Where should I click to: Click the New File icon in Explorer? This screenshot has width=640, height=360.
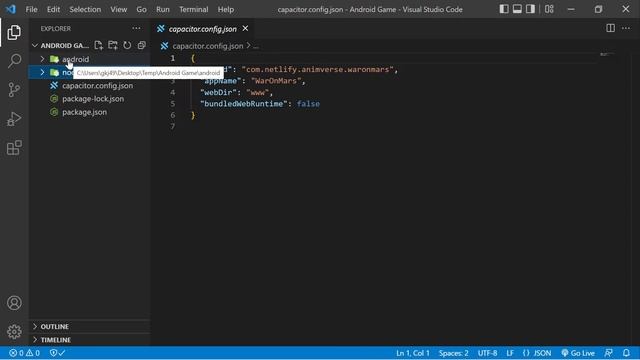[98, 45]
